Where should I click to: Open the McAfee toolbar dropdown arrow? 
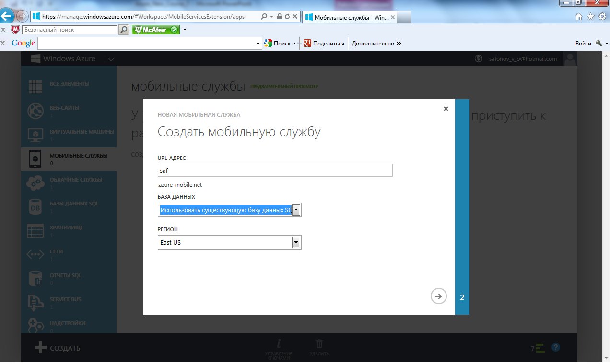185,30
